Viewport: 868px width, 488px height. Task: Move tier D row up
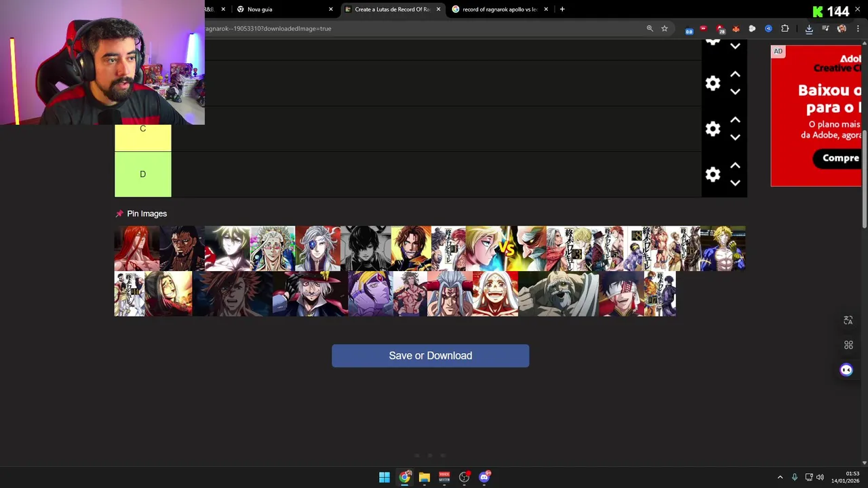tap(735, 165)
